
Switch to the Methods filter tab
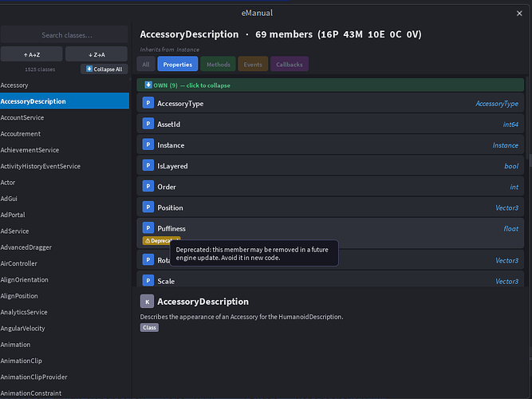pos(219,64)
